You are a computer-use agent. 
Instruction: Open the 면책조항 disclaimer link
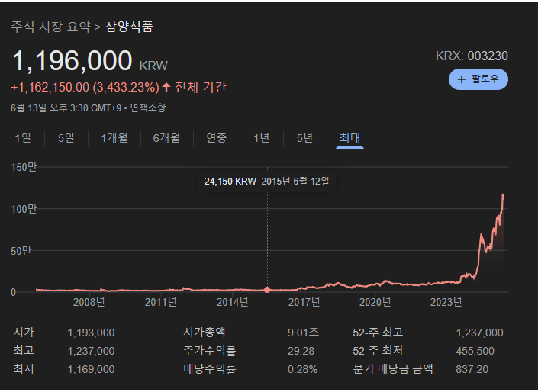(x=148, y=108)
